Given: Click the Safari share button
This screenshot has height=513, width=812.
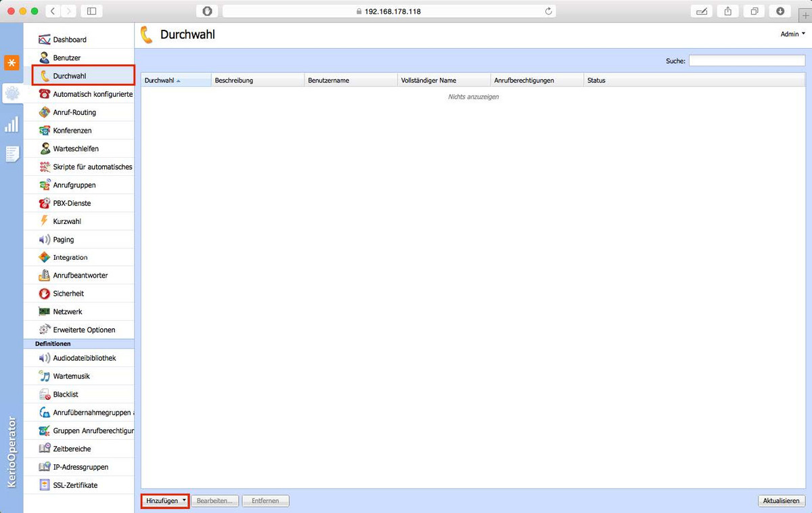Looking at the screenshot, I should (x=728, y=11).
